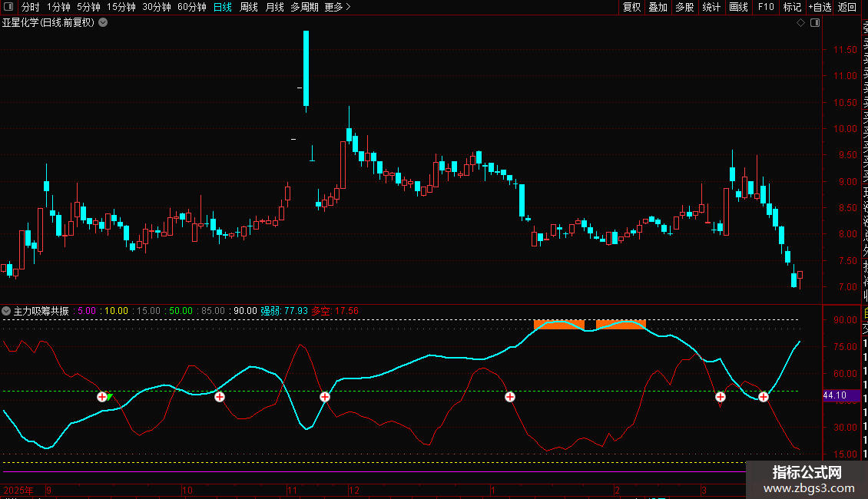Switch to 1分钟 period
Image resolution: width=868 pixels, height=499 pixels.
click(58, 7)
